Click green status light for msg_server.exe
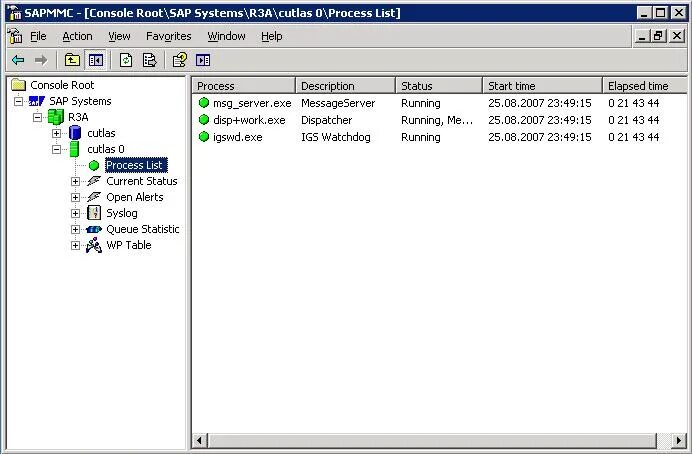Viewport: 692px width, 454px height. (203, 103)
